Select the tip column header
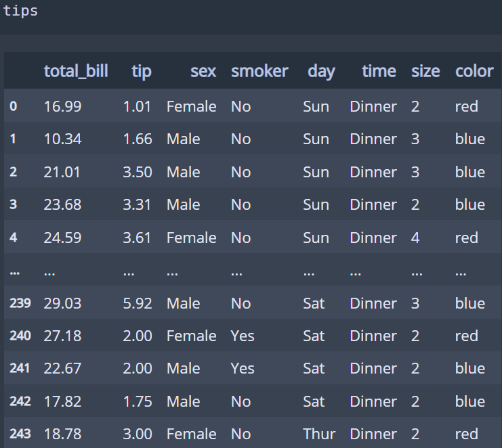Image resolution: width=502 pixels, height=448 pixels. 142,72
